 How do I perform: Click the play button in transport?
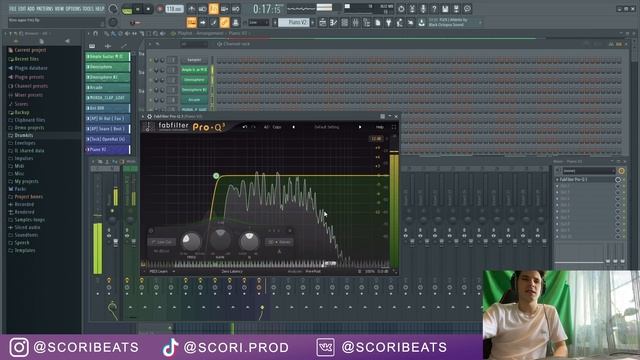[x=138, y=9]
